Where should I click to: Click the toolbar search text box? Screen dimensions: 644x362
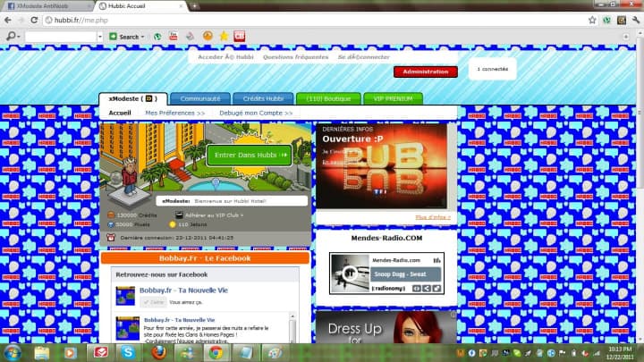point(61,37)
